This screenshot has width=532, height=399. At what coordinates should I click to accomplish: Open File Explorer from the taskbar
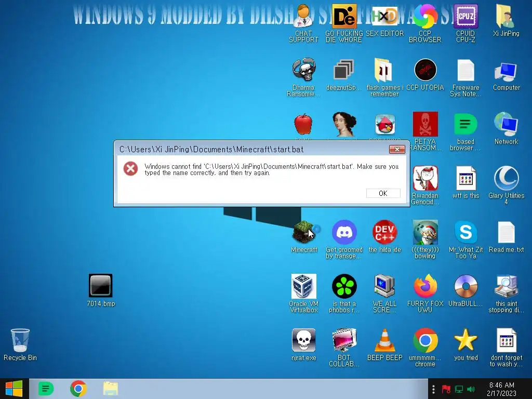pos(110,389)
